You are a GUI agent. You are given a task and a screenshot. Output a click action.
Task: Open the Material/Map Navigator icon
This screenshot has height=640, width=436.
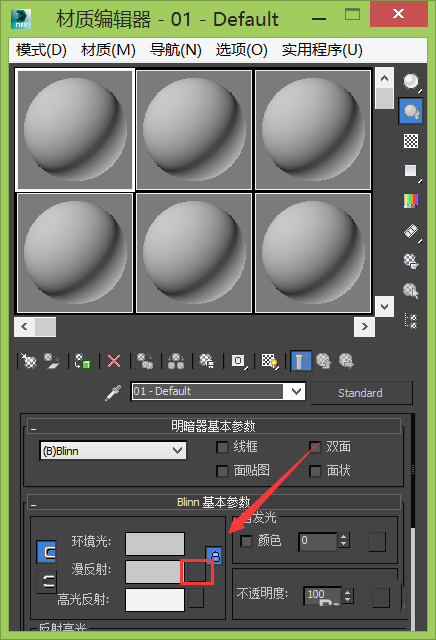(411, 320)
